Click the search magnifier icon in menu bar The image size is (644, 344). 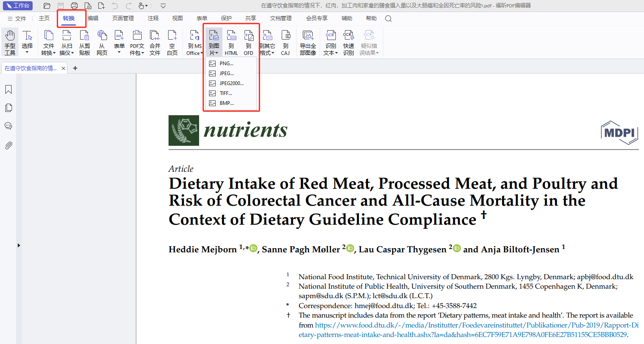click(x=388, y=18)
